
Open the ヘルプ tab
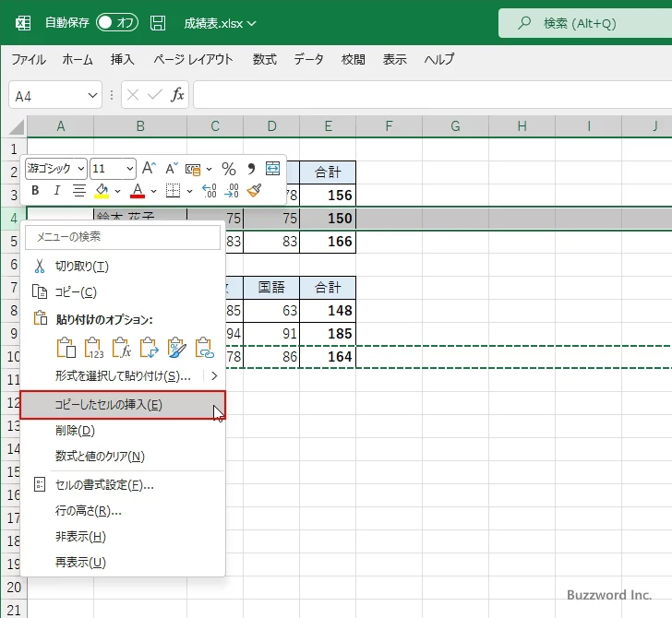click(438, 59)
